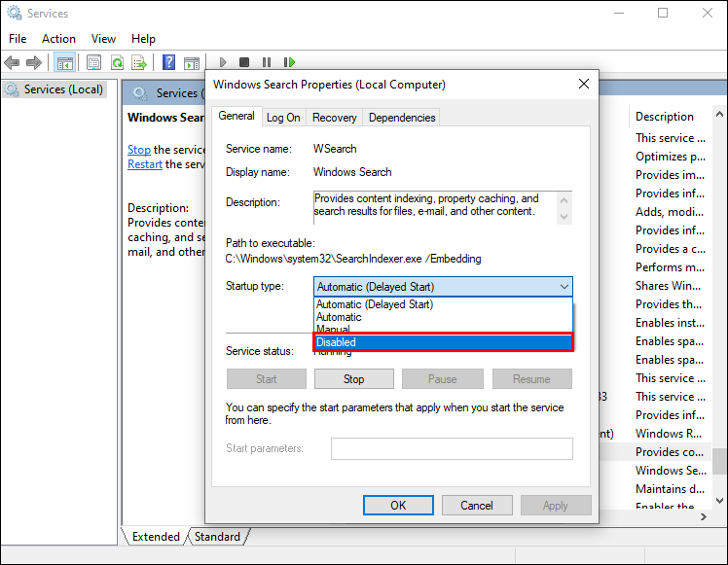Open the Help toolbar icon
This screenshot has height=565, width=728.
pos(168,62)
